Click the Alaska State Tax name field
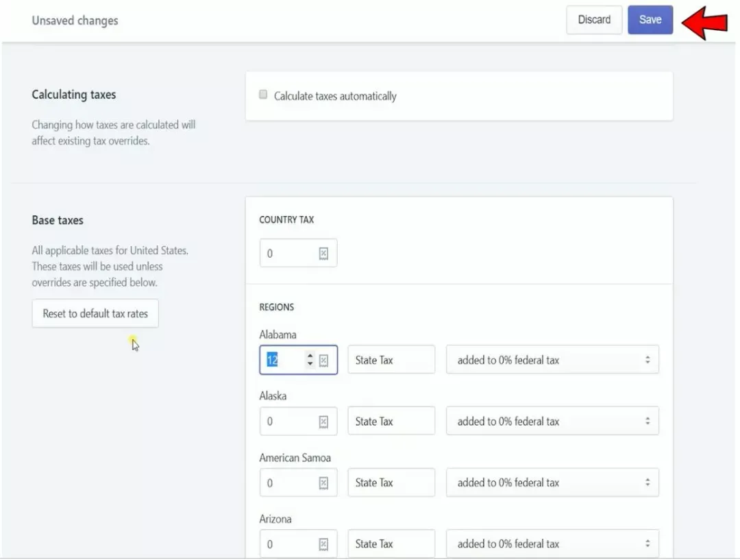 [391, 421]
